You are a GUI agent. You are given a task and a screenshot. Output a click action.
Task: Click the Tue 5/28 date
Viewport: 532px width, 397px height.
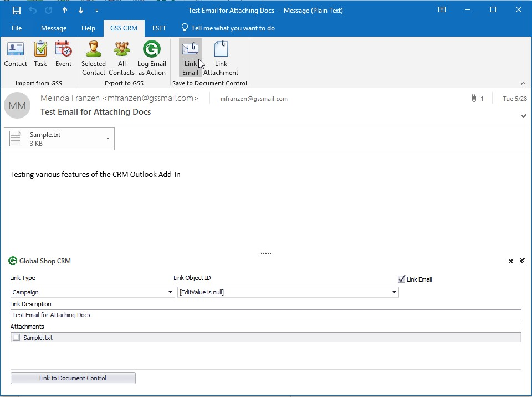[x=515, y=99]
